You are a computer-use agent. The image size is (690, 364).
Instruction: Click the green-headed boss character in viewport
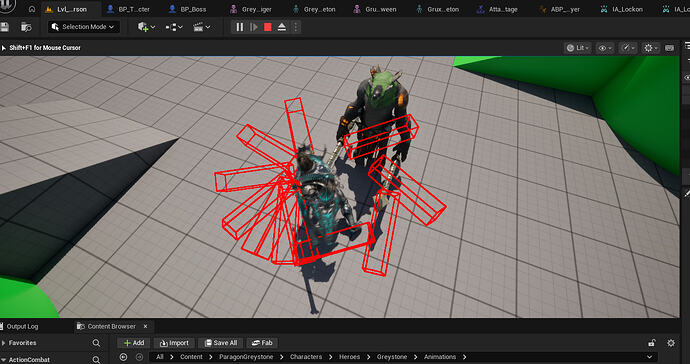(x=378, y=114)
